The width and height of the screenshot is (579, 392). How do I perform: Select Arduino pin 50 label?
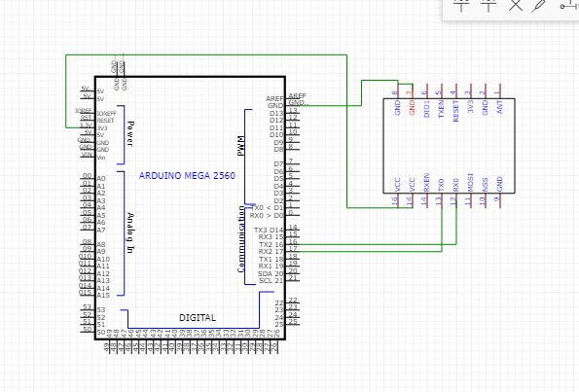point(101,332)
